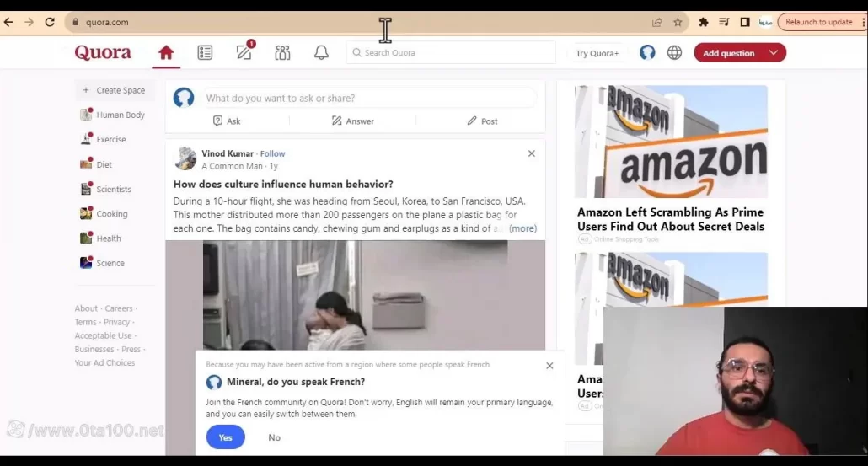The height and width of the screenshot is (466, 868).
Task: Close the French language prompt
Action: point(549,366)
